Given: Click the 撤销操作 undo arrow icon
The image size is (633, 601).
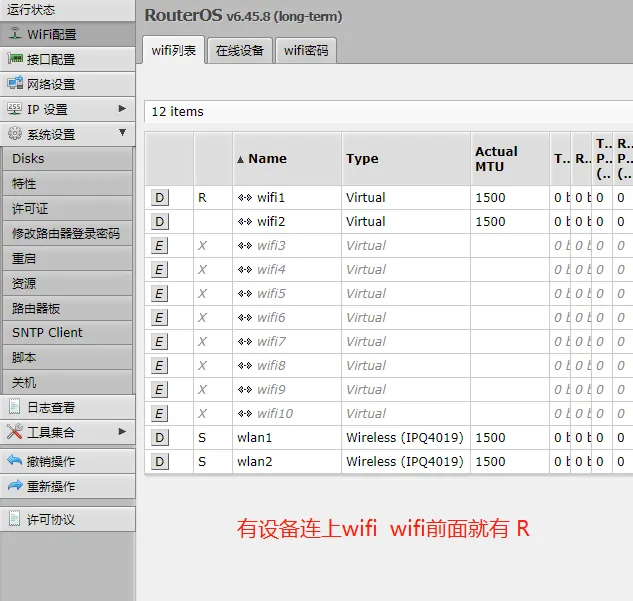Looking at the screenshot, I should coord(15,460).
